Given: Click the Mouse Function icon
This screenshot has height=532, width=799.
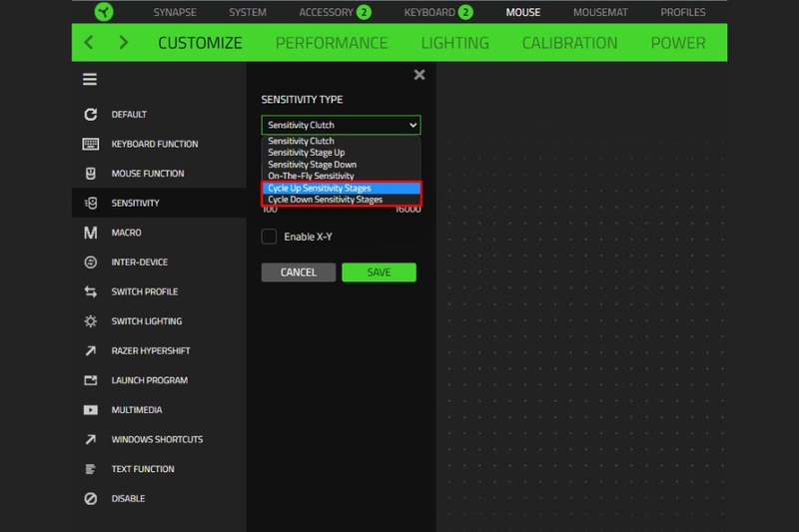Looking at the screenshot, I should point(91,174).
